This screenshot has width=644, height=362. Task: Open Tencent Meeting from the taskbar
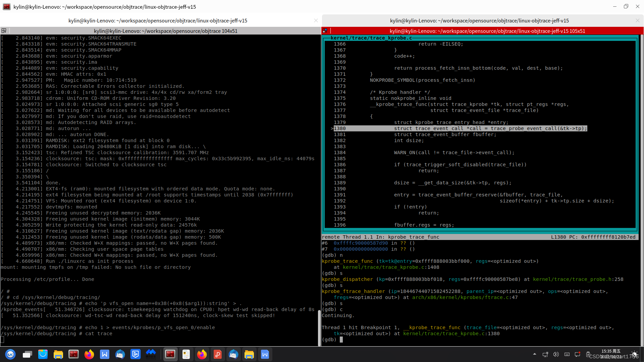151,354
